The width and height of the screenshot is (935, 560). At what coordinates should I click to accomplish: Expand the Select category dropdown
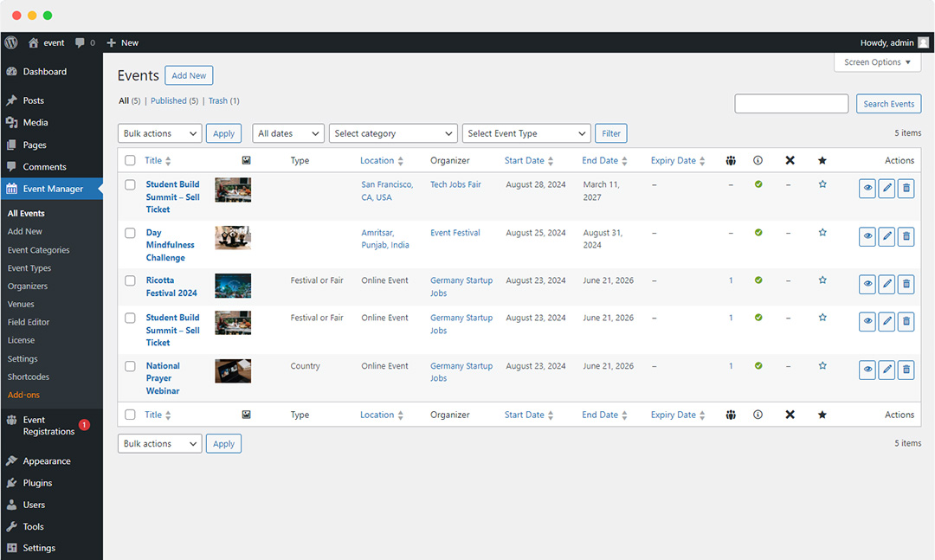tap(393, 133)
